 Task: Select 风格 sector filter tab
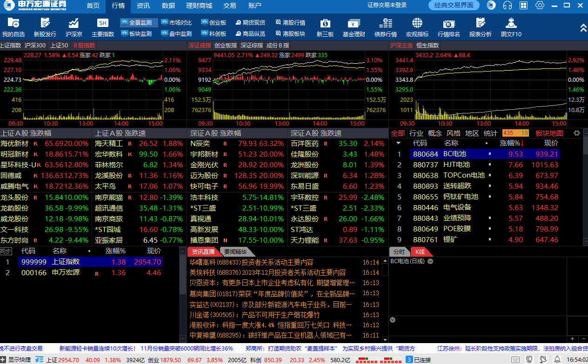pos(454,133)
